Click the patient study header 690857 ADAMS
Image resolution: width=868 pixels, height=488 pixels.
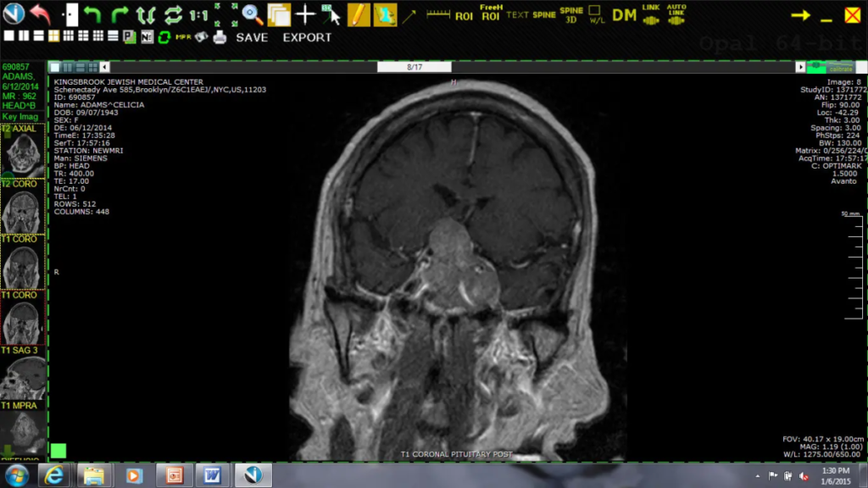pos(20,86)
